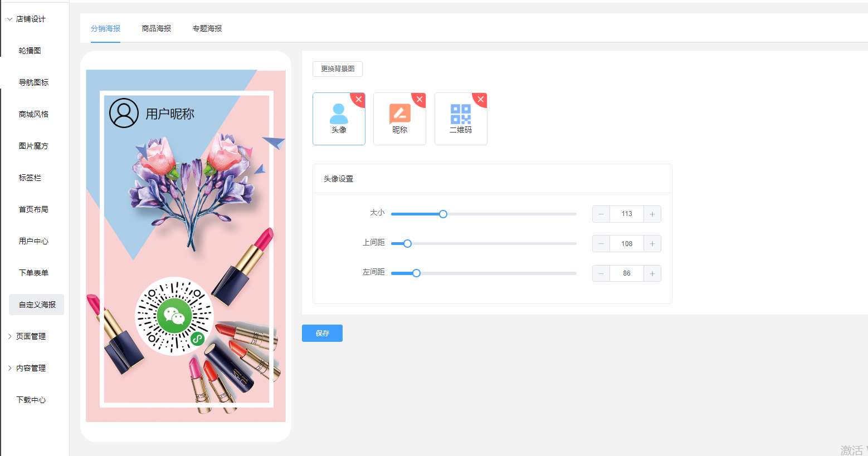Remove the 头像 element with its red X
Viewport: 868px width, 456px height.
point(359,99)
